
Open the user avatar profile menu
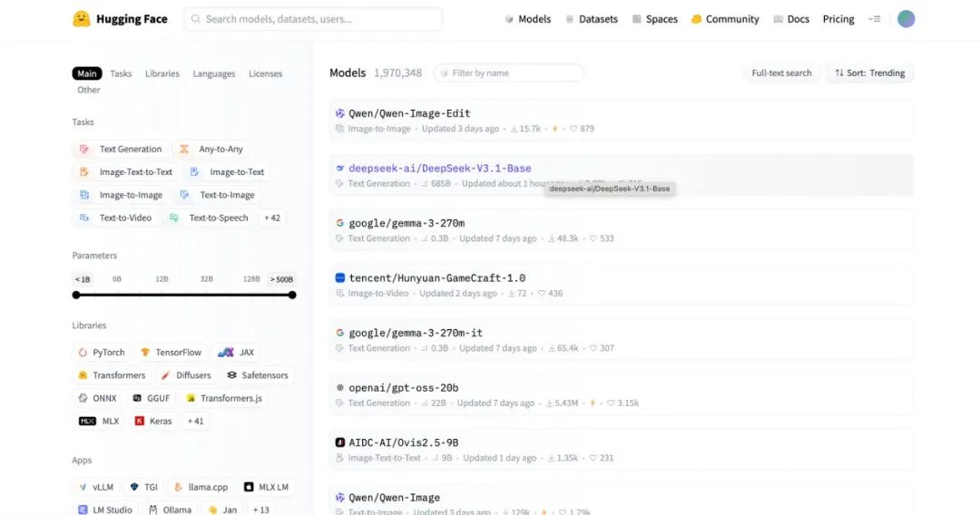[x=906, y=19]
